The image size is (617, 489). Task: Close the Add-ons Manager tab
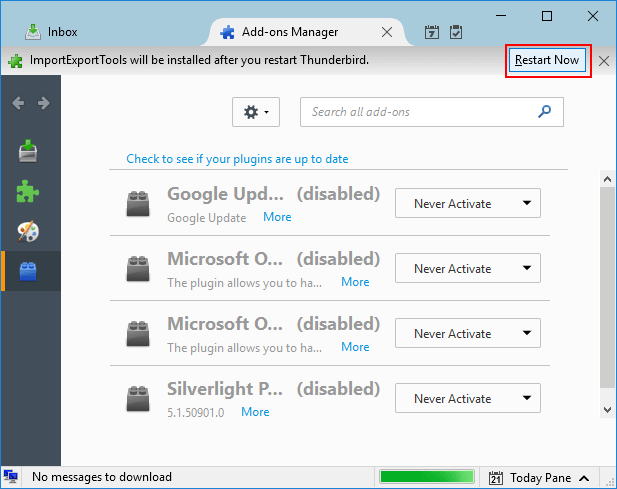[387, 32]
